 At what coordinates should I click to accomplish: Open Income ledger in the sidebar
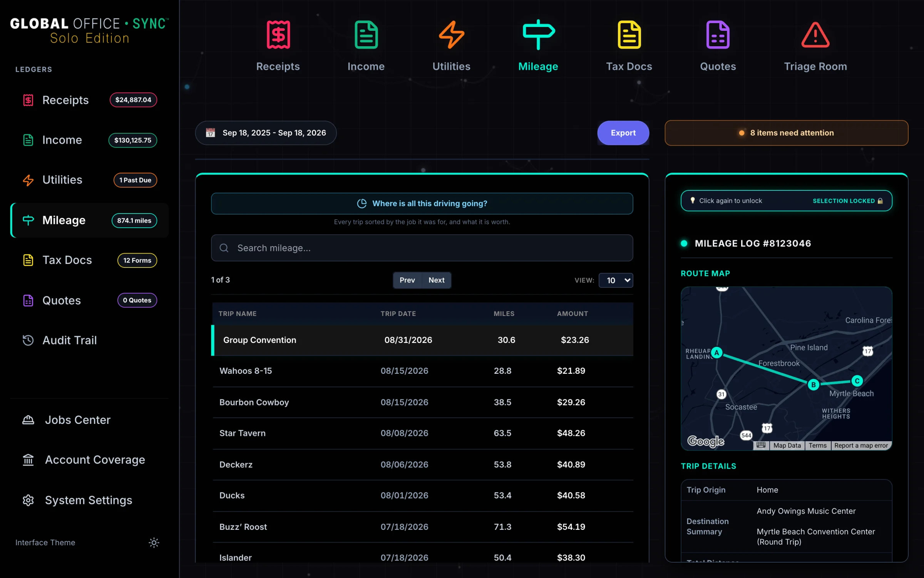[89, 140]
